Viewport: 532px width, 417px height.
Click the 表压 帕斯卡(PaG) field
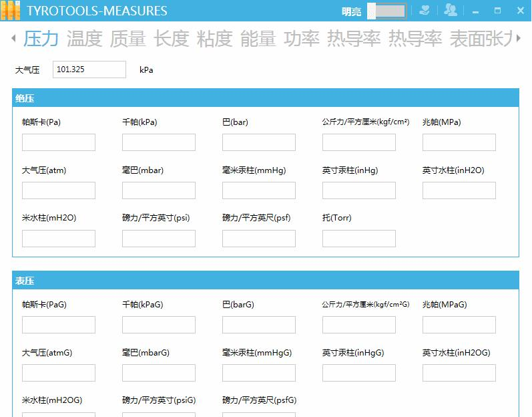(59, 325)
